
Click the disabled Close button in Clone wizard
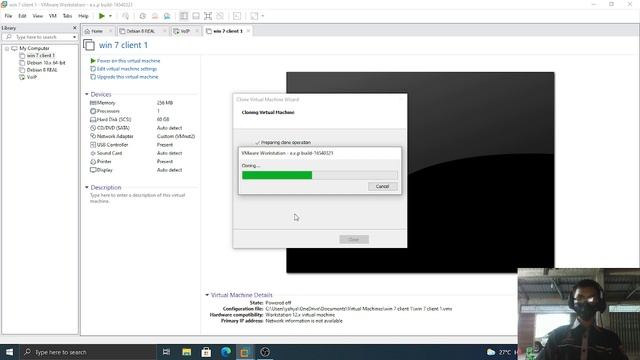[354, 239]
